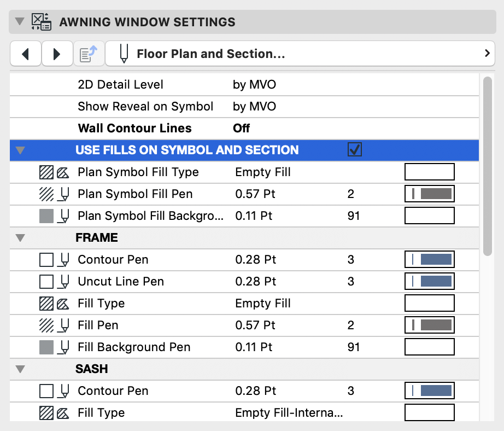Click the Plan Symbol Fill Pen icon
This screenshot has width=504, height=431.
[x=65, y=194]
